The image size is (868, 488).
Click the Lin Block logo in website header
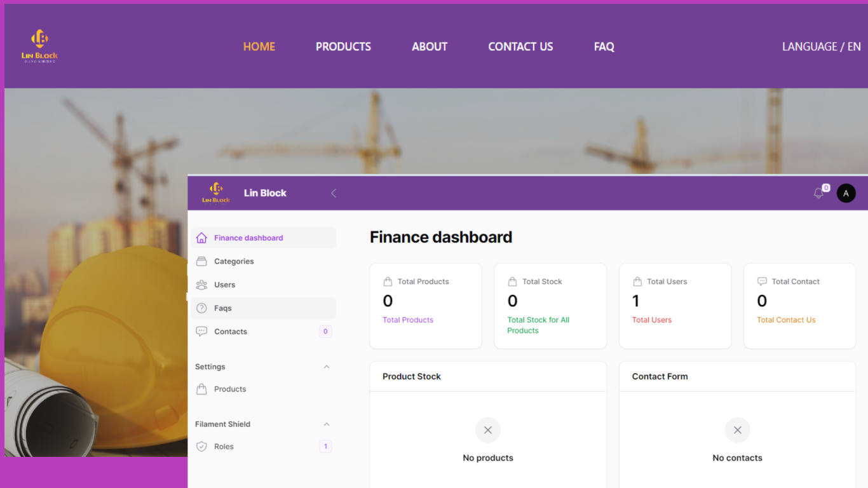tap(39, 46)
